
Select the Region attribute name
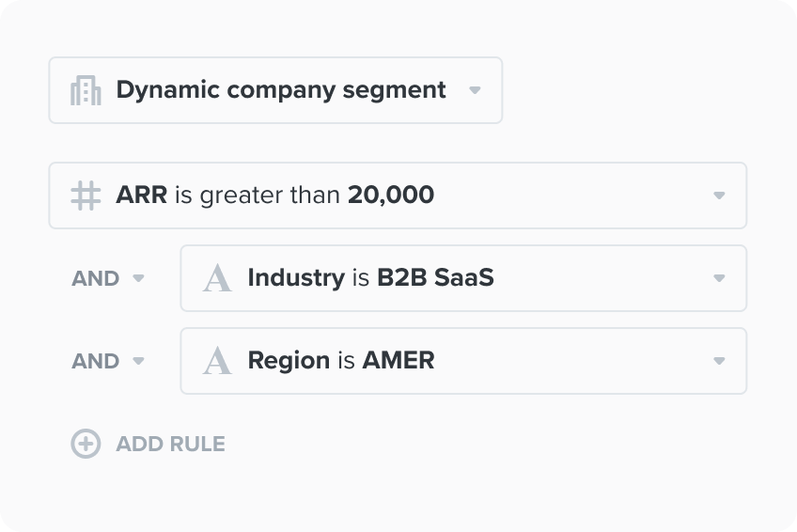pyautogui.click(x=289, y=361)
